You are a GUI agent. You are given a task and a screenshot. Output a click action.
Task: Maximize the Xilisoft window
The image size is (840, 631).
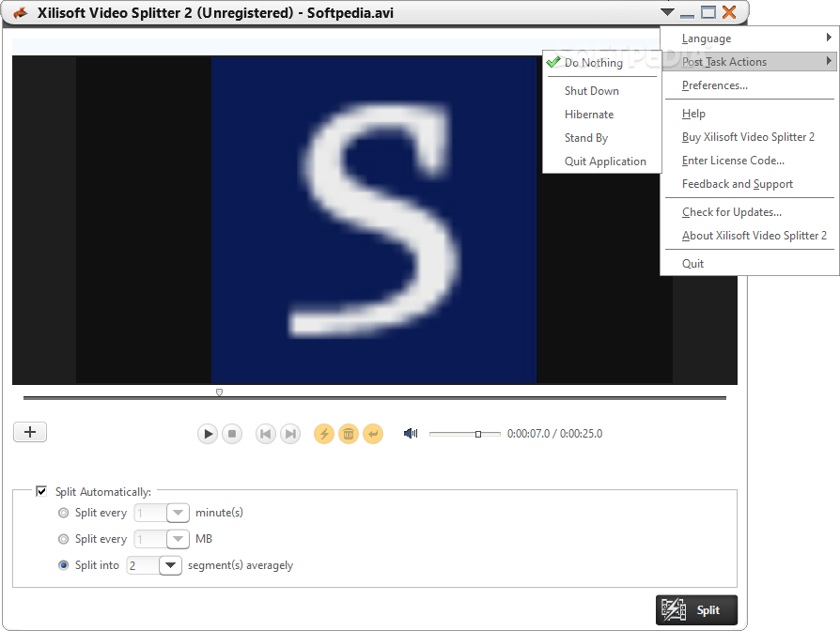pos(708,12)
